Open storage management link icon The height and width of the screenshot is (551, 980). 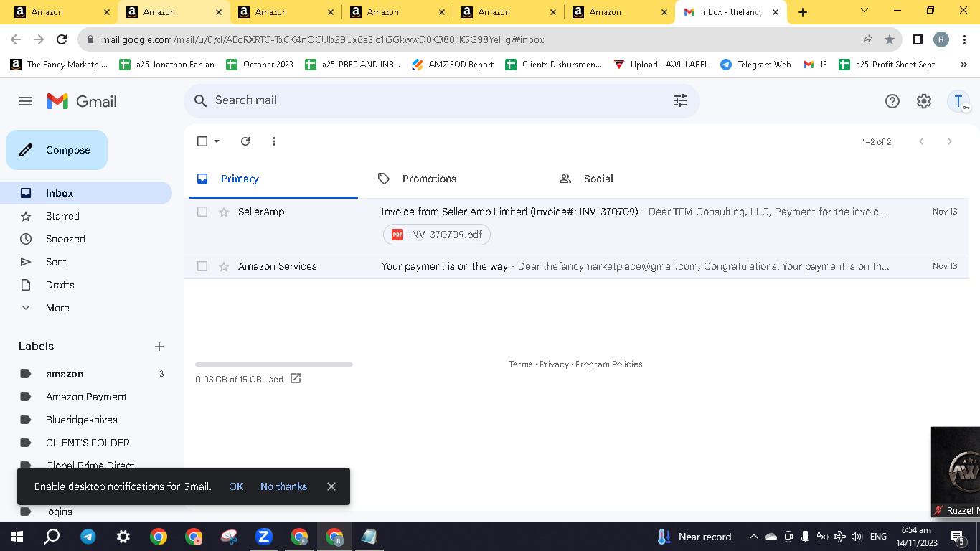(x=296, y=378)
